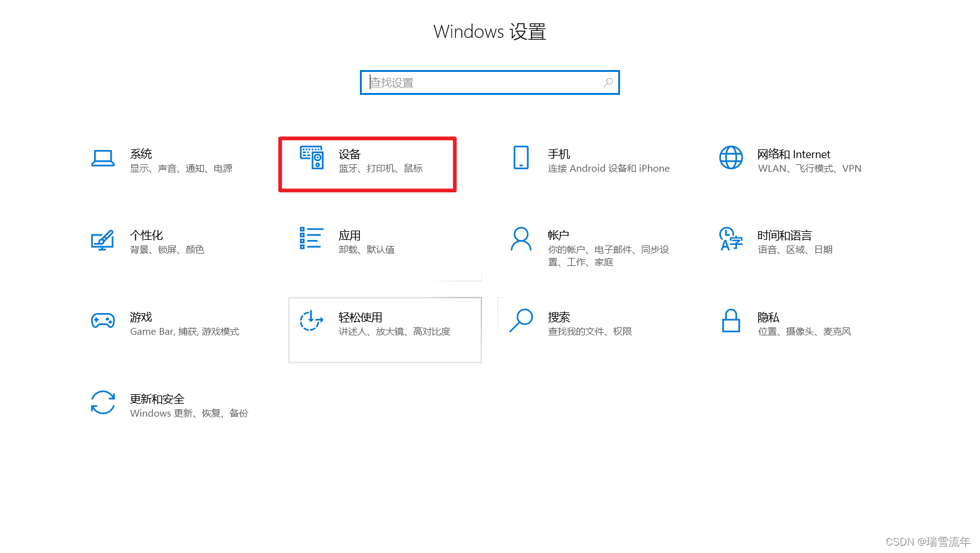Click the text 语音、区域、日期
Viewport: 980px width, 553px height.
pos(795,250)
